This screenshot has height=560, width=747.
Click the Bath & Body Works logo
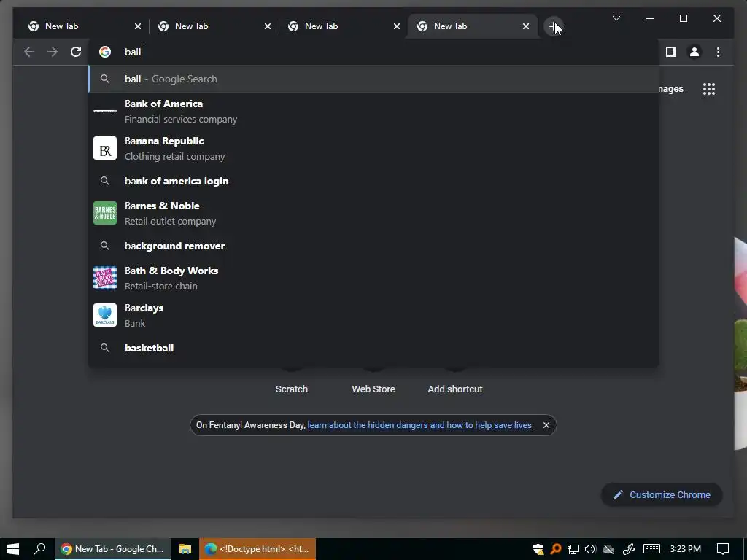tap(105, 278)
